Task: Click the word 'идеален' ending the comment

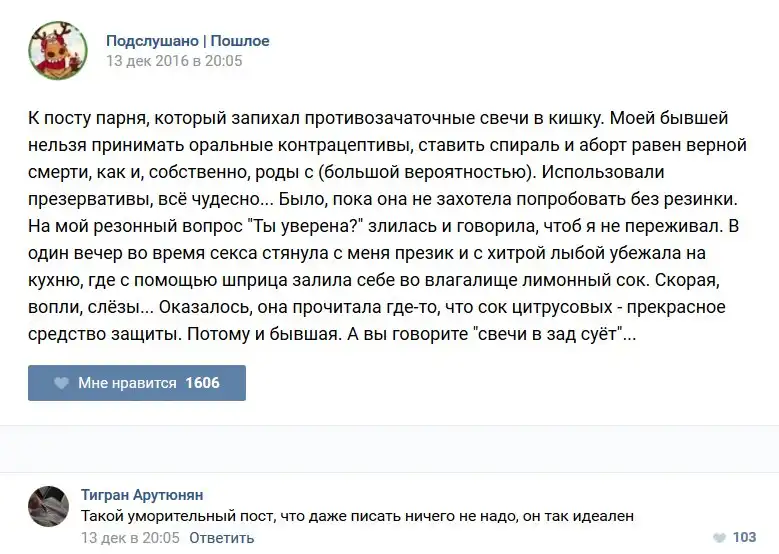Action: pyautogui.click(x=607, y=516)
